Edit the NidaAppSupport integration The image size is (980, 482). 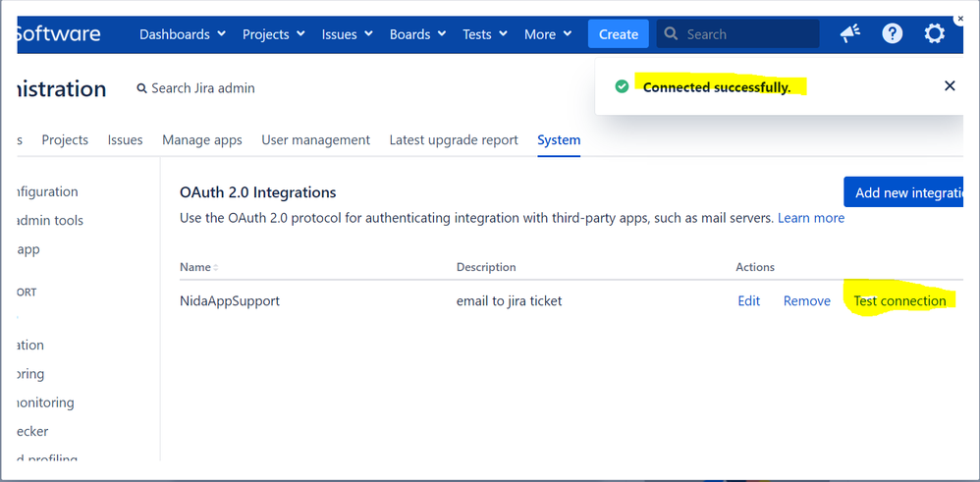[x=749, y=300]
